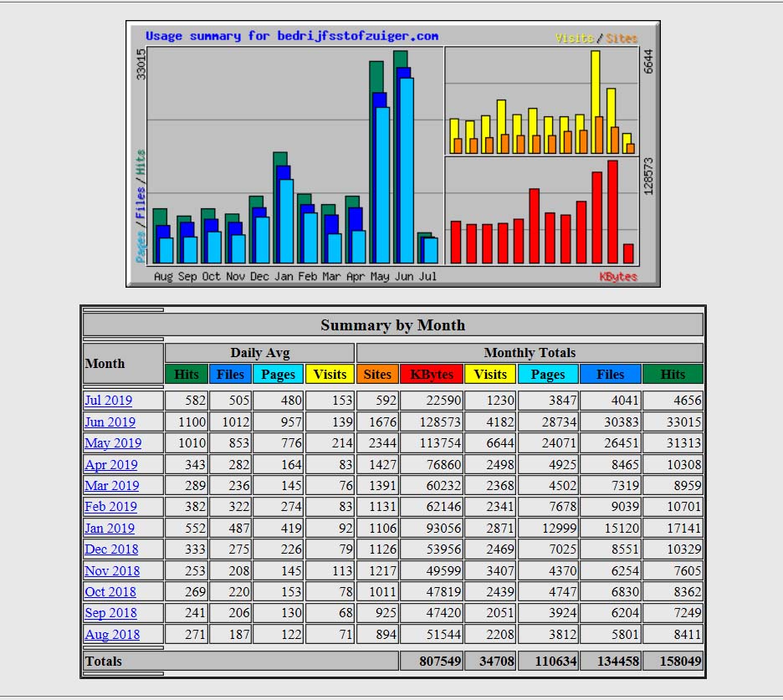Click the hits/files/pages bar chart for bedrijfsstofzuiger.com
Viewport: 783px width, 700px height.
click(295, 156)
